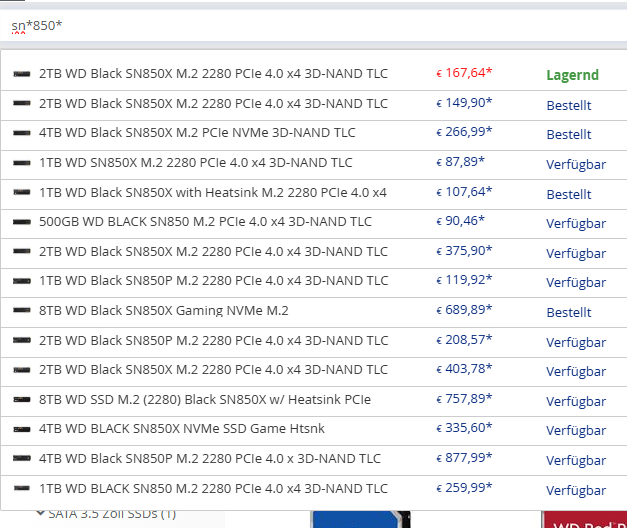This screenshot has width=627, height=528.
Task: Click Verfügbar status of €87,89 row
Action: [x=576, y=164]
